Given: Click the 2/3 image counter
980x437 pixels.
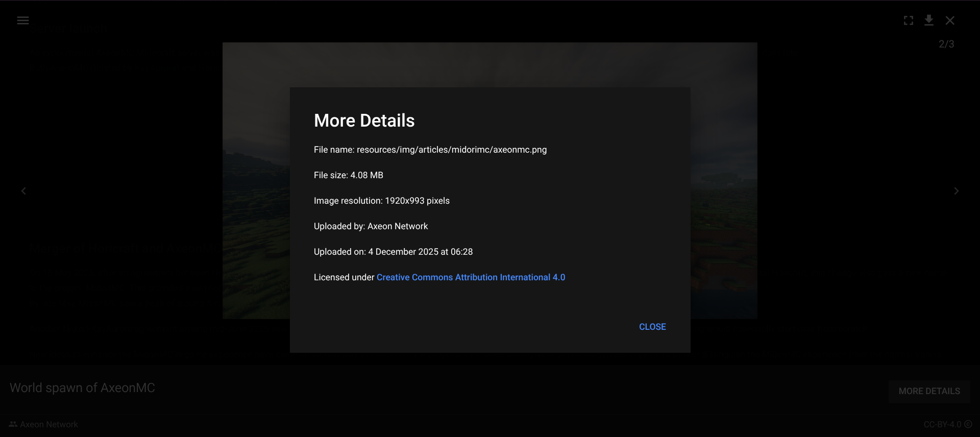Looking at the screenshot, I should [x=946, y=44].
